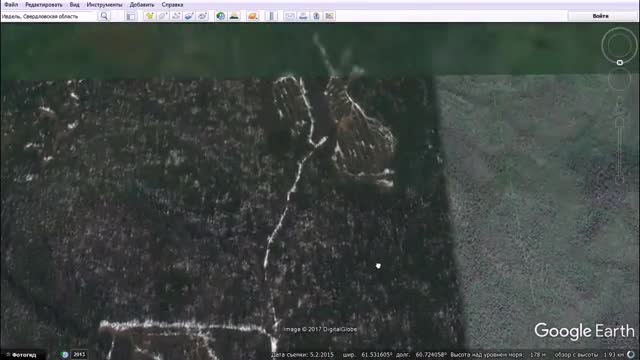Toggle the historical imagery globe icon
The image size is (640, 360).
(220, 16)
